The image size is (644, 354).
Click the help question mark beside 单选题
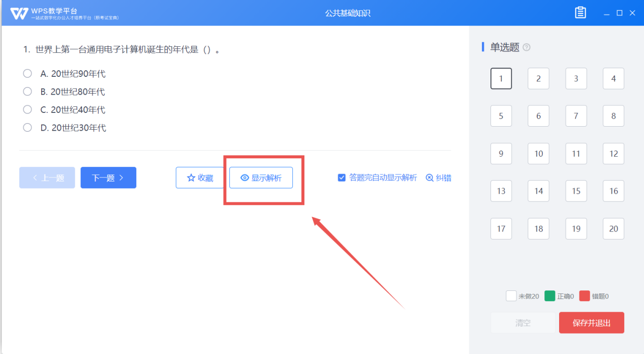[x=527, y=47]
